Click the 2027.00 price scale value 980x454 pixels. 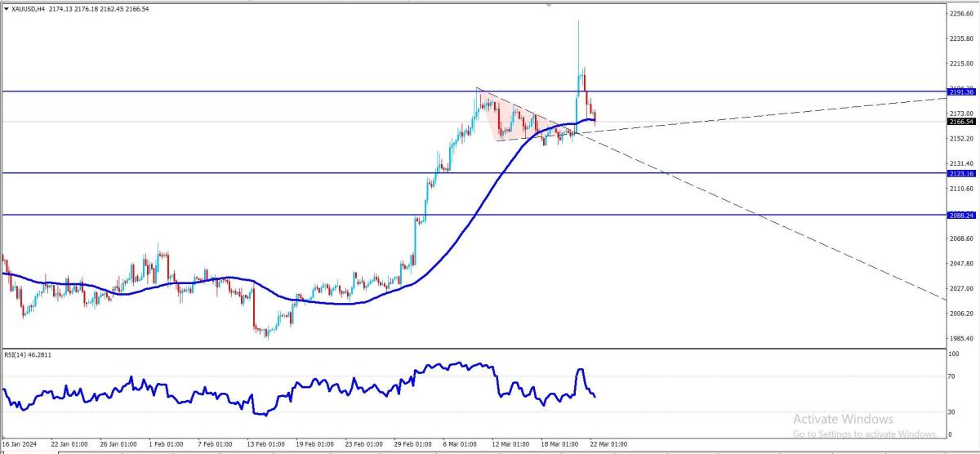click(x=960, y=288)
